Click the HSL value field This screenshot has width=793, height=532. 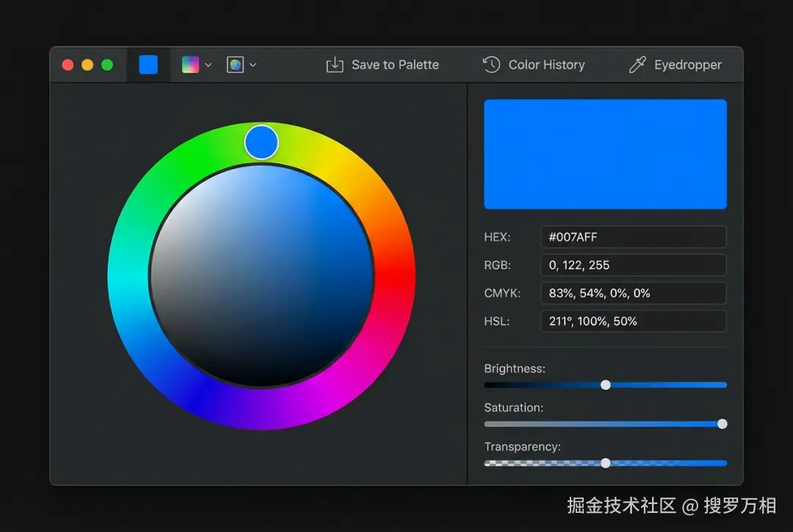click(x=633, y=321)
